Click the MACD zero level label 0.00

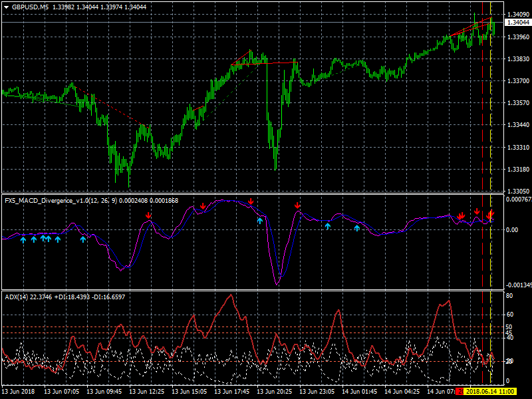(512, 229)
